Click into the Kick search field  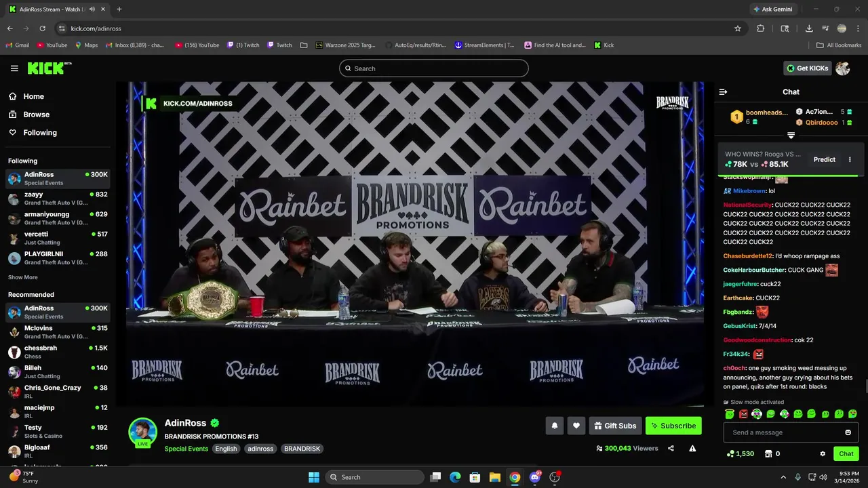[434, 68]
